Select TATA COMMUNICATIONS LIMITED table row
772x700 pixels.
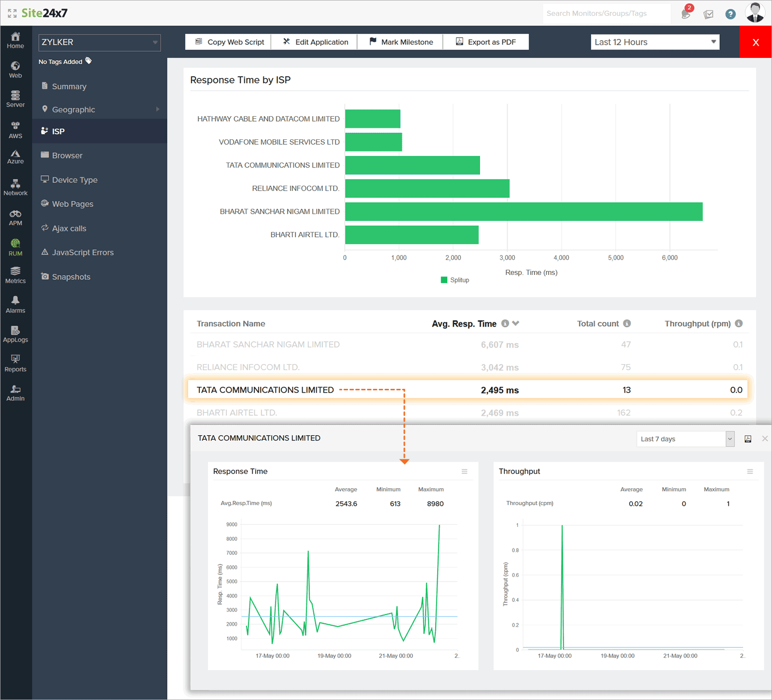click(x=468, y=390)
